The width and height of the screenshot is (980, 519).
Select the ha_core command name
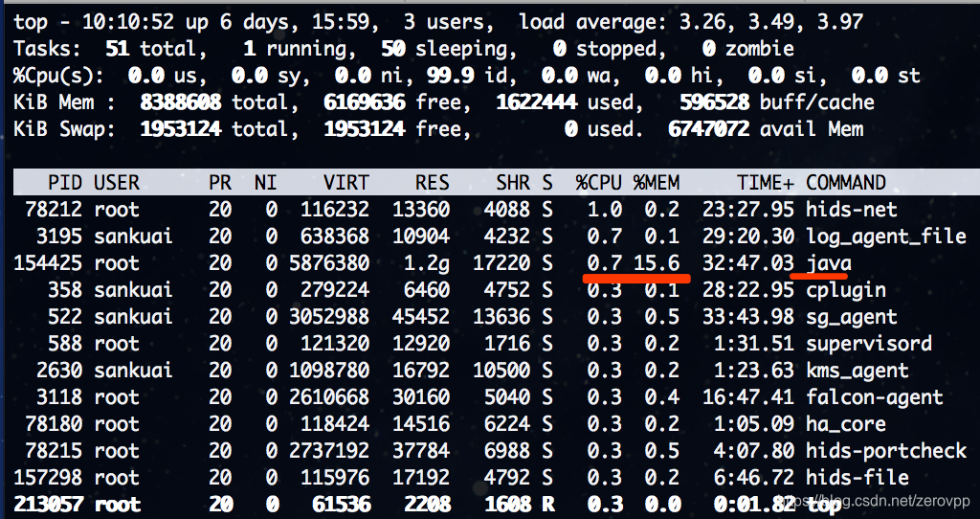tap(846, 424)
